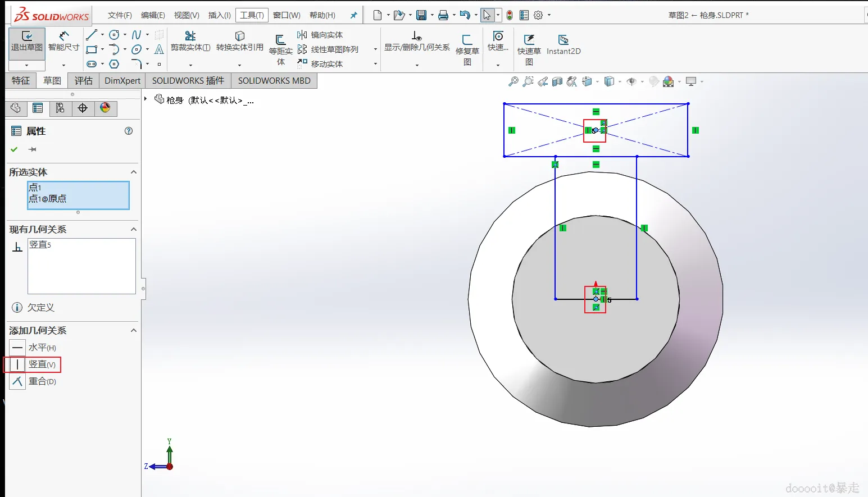Screen dimensions: 868x497
Task: Switch to the 评估 tab
Action: tap(83, 81)
